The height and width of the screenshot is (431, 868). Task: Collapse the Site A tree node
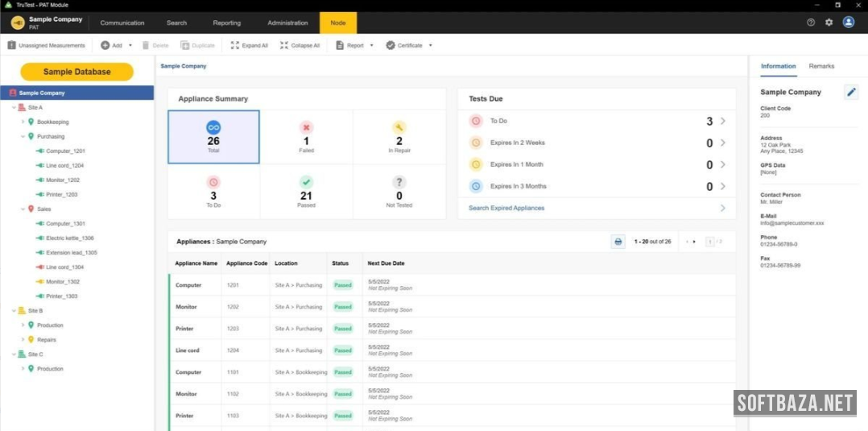(x=13, y=108)
